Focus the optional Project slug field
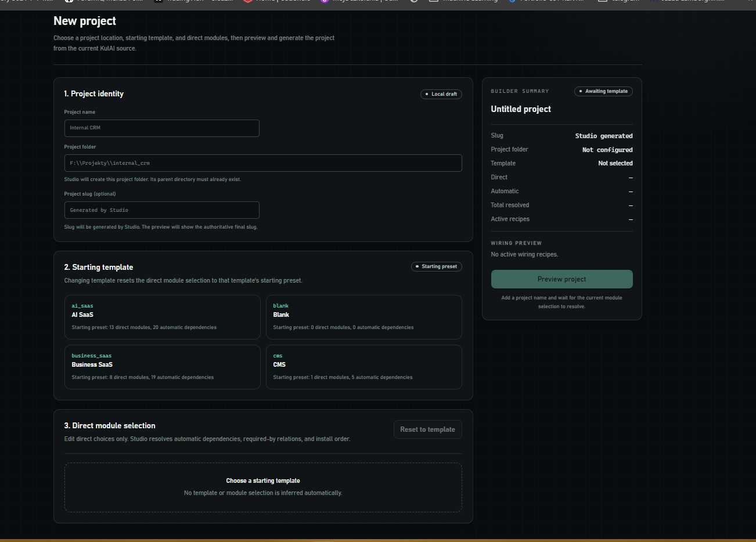 (161, 210)
